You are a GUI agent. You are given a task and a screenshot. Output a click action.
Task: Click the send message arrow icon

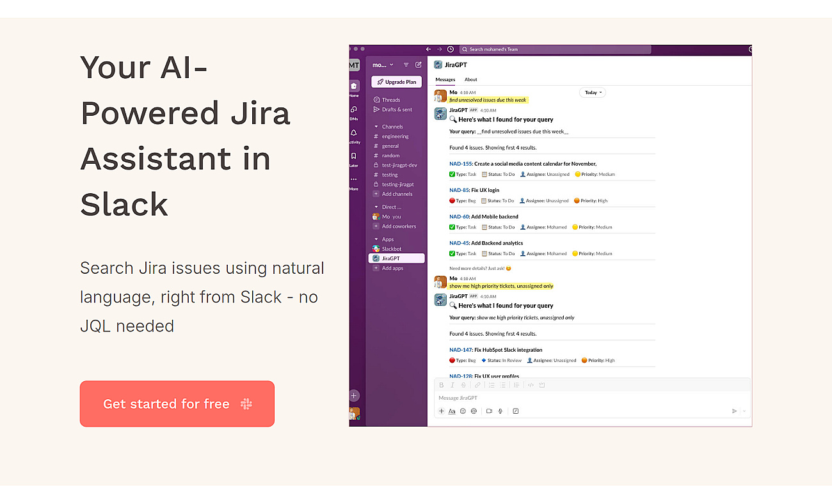(x=734, y=411)
